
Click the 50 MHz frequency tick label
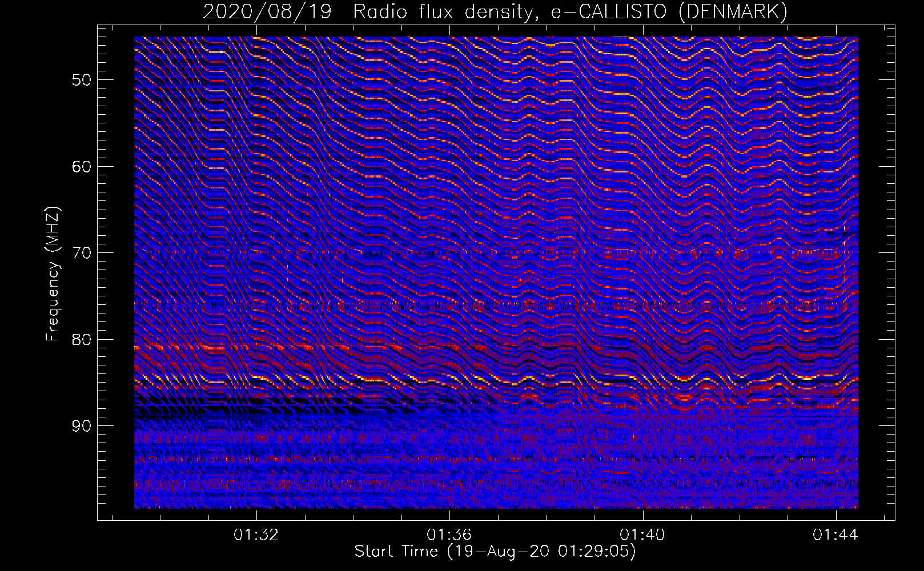pos(82,80)
